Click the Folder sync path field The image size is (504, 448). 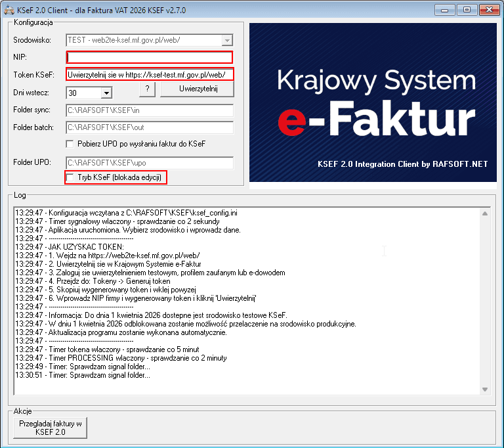click(x=150, y=110)
